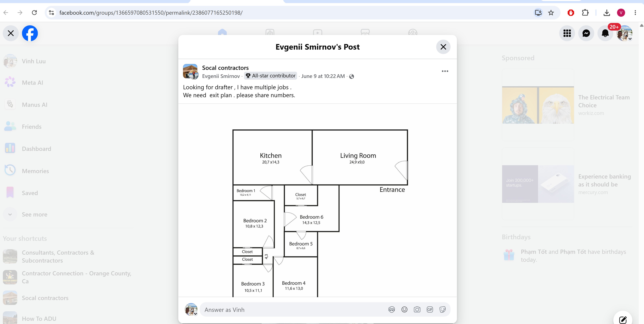The image size is (644, 324).
Task: Open the red ad blocker extension
Action: 571,12
